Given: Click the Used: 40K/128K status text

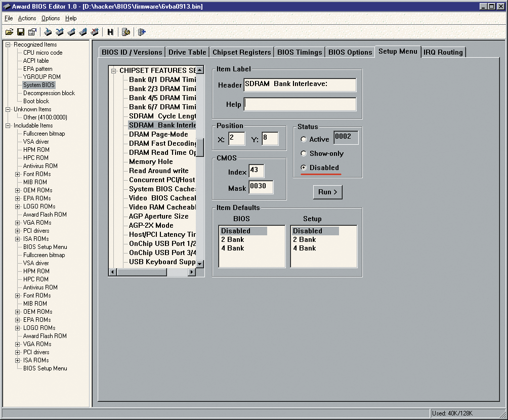Looking at the screenshot, I should click(x=452, y=413).
